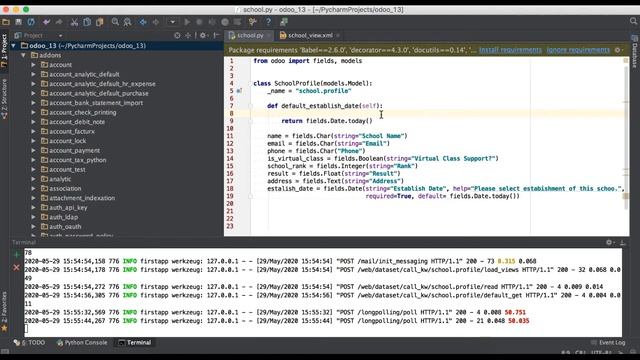Click the Help question mark icon
640x360 pixels.
pos(268,22)
